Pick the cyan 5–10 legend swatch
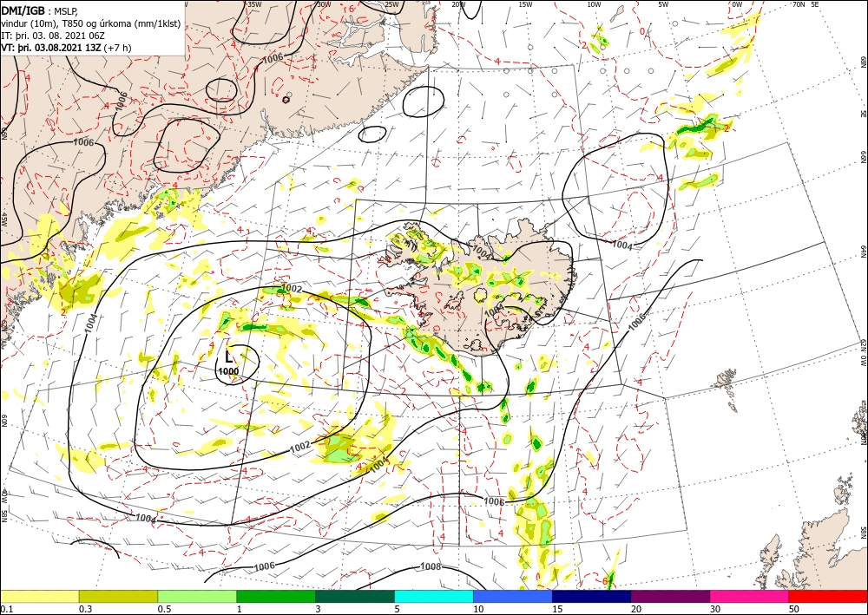868x615 pixels. click(x=434, y=596)
